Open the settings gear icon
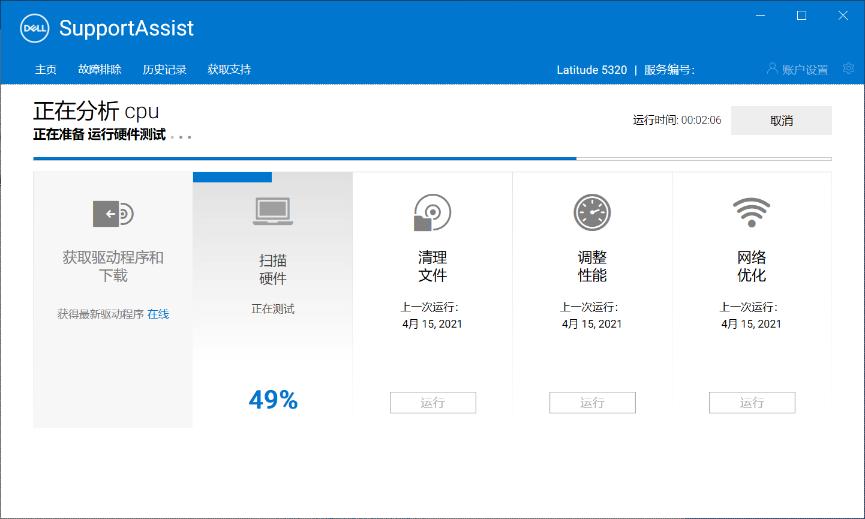 [x=848, y=68]
